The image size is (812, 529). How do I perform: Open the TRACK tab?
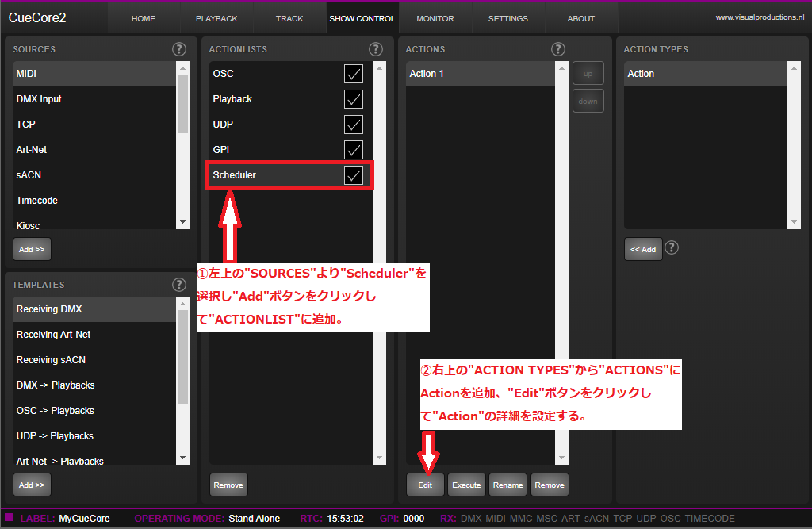289,19
